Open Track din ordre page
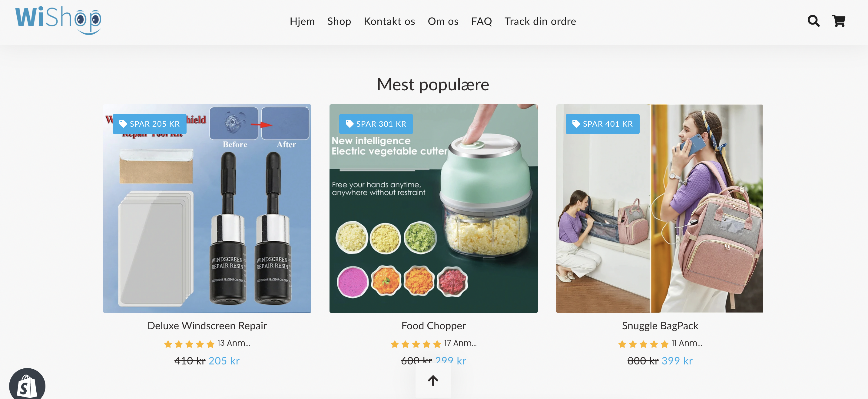 coord(540,21)
